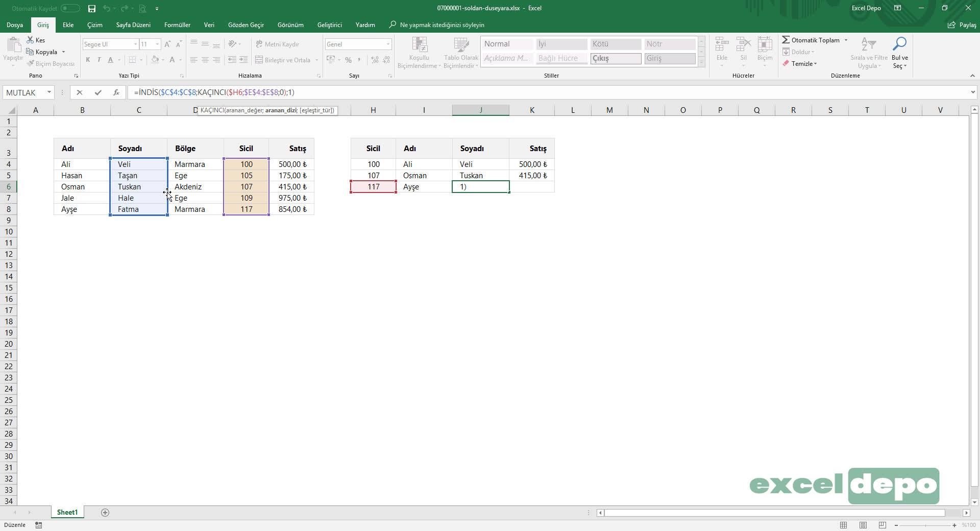Toggle underline A formatting button
Viewport: 980px width, 531px height.
point(110,60)
